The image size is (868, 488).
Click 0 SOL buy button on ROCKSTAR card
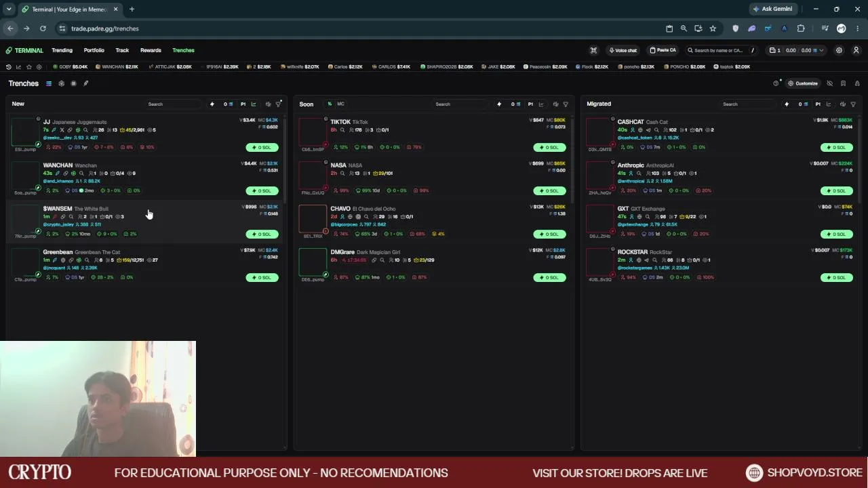click(x=837, y=277)
